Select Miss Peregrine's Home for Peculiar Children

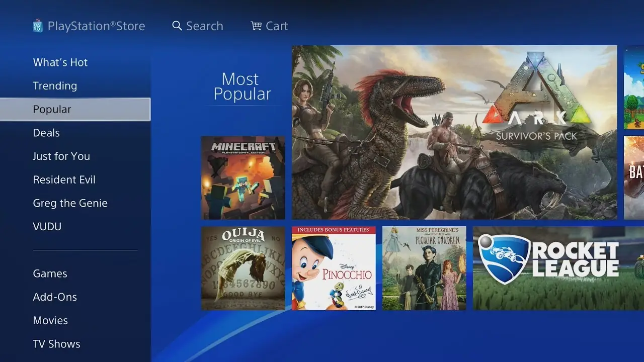424,268
